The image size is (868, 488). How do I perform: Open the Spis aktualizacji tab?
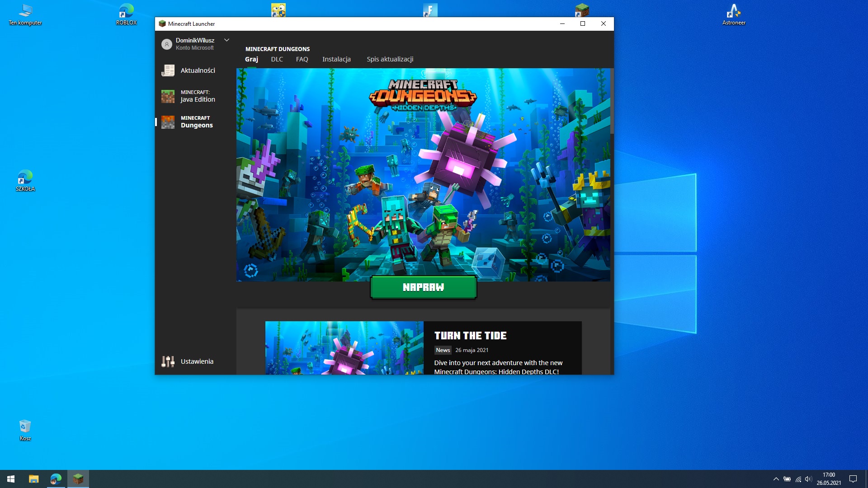pos(390,59)
